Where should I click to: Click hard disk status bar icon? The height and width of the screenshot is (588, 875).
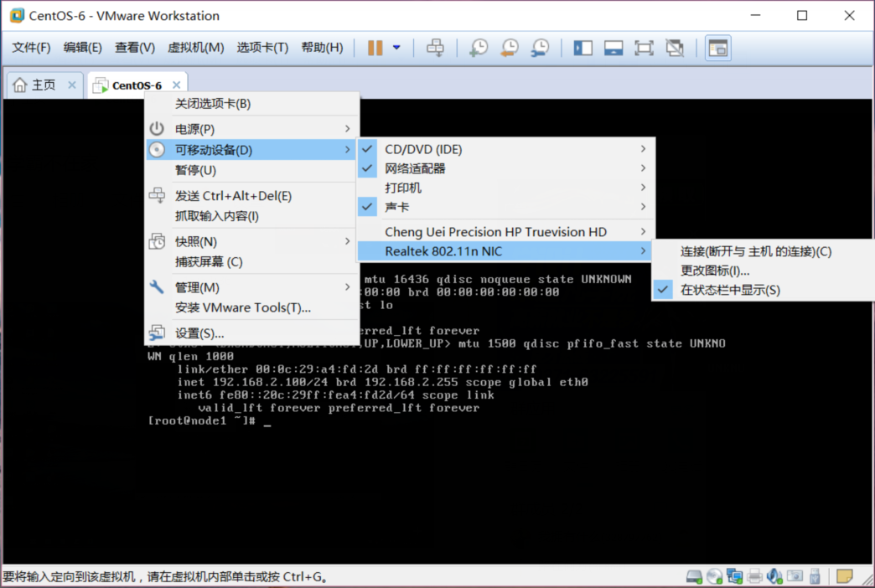pyautogui.click(x=694, y=575)
